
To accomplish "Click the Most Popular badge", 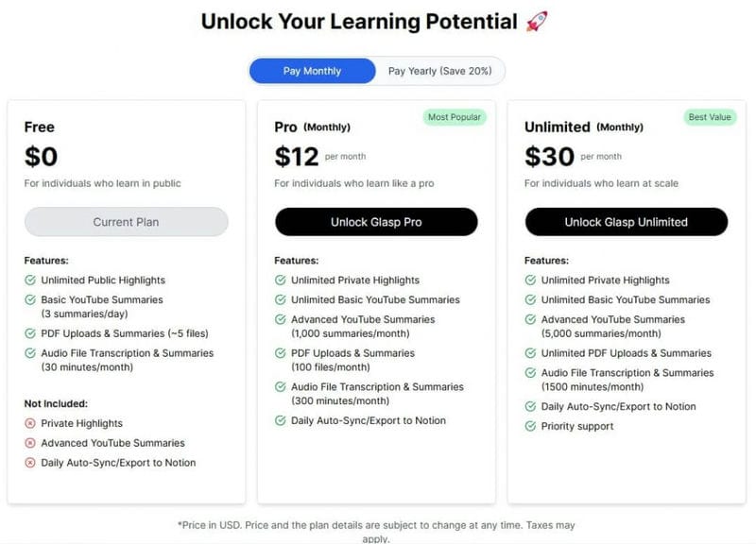I will click(455, 117).
